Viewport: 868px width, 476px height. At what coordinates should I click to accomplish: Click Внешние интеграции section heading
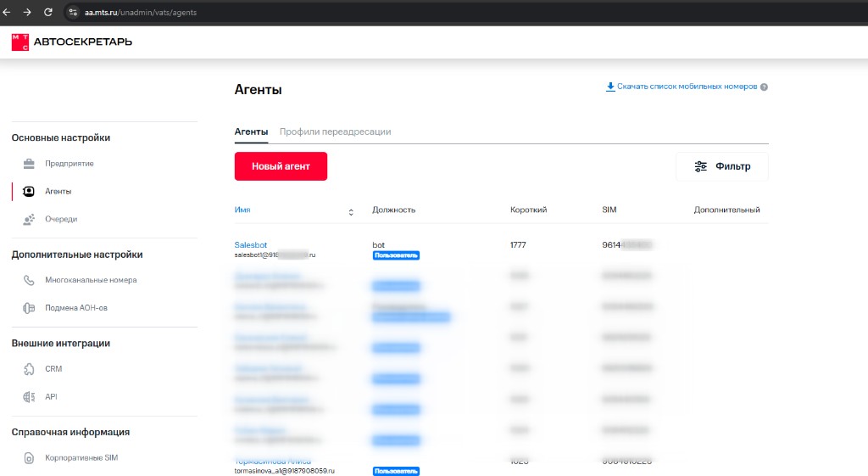61,343
